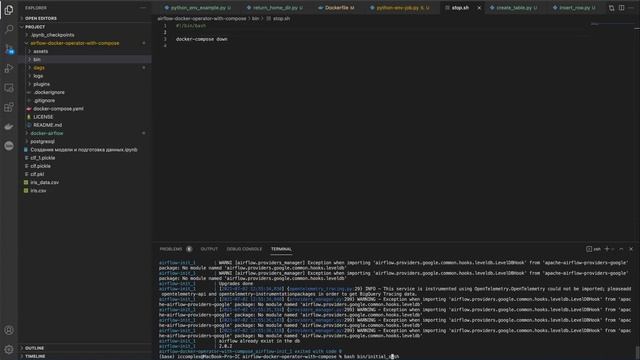This screenshot has height=360, width=640.
Task: Switch to create_table.py tab
Action: coord(514,8)
